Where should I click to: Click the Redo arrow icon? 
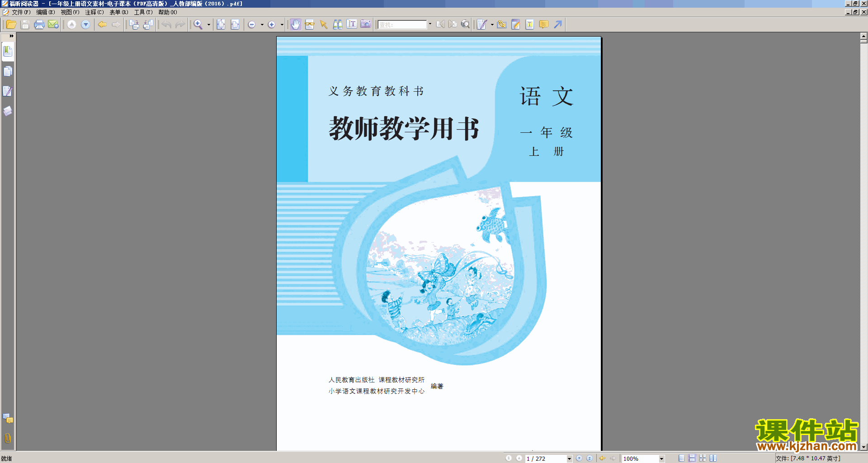pyautogui.click(x=180, y=24)
